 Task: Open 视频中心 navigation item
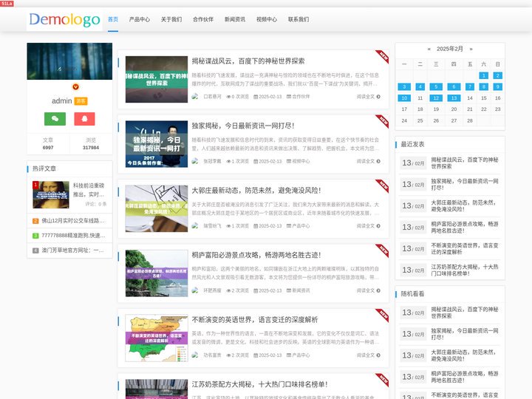(x=267, y=19)
